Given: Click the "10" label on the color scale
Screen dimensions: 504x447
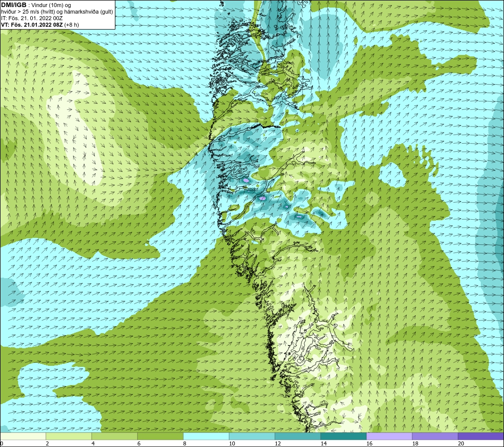Looking at the screenshot, I should click(232, 444).
